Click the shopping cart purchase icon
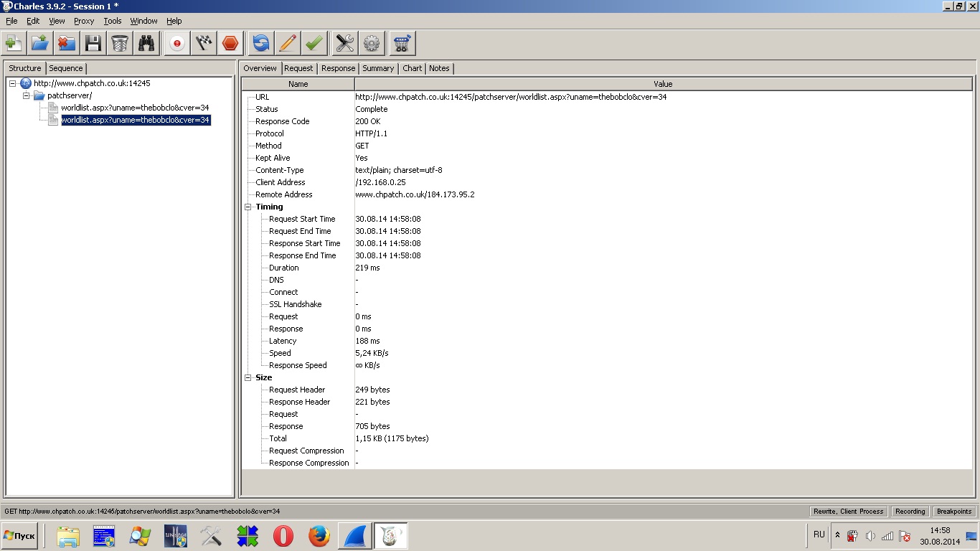The image size is (980, 551). pyautogui.click(x=402, y=43)
